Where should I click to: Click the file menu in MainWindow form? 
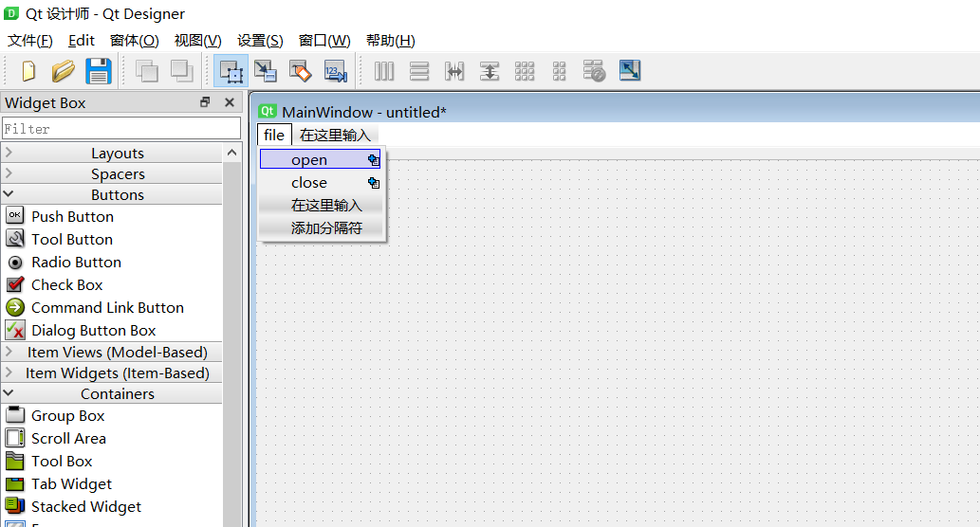[x=274, y=135]
